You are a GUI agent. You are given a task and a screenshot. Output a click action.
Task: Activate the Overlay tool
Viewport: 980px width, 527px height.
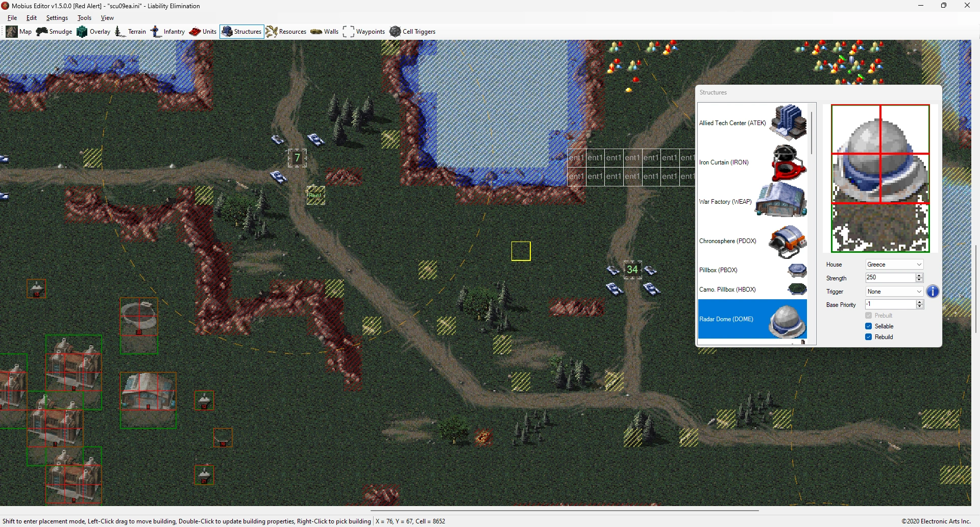pos(93,32)
